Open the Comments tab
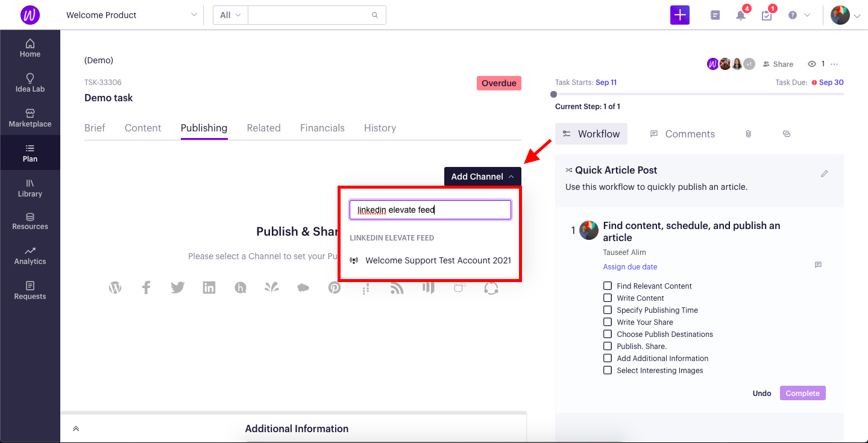Viewport: 868px width, 443px height. tap(682, 134)
